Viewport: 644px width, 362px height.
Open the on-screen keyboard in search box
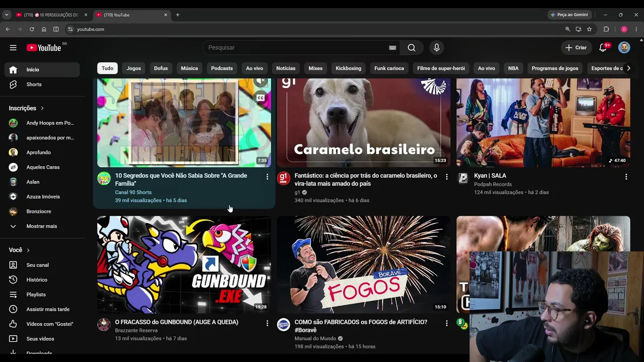[x=392, y=48]
